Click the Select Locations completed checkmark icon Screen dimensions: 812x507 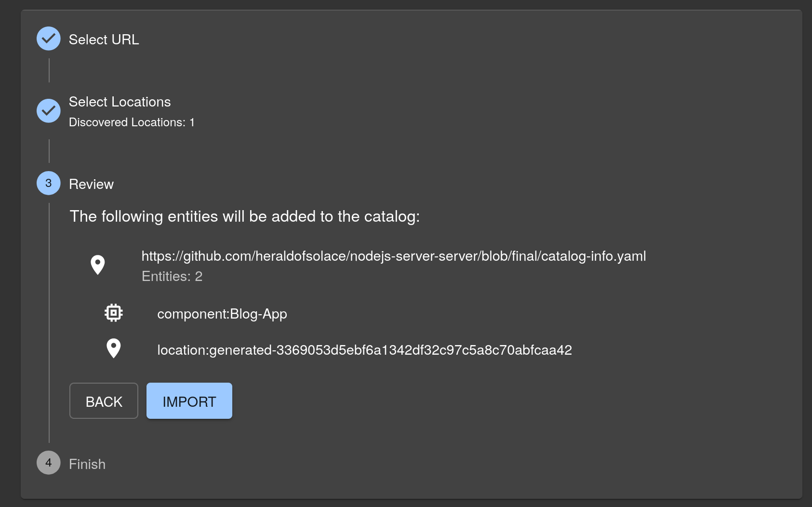[x=49, y=111]
